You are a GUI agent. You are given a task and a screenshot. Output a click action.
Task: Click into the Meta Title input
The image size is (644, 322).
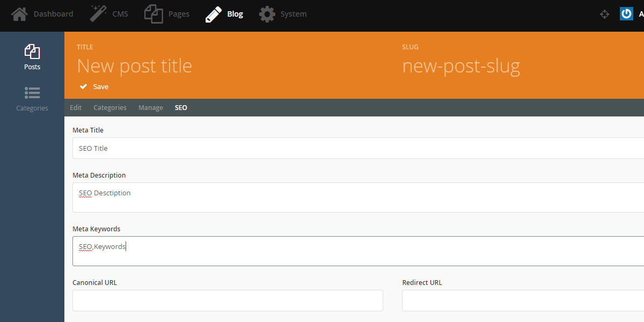(358, 148)
